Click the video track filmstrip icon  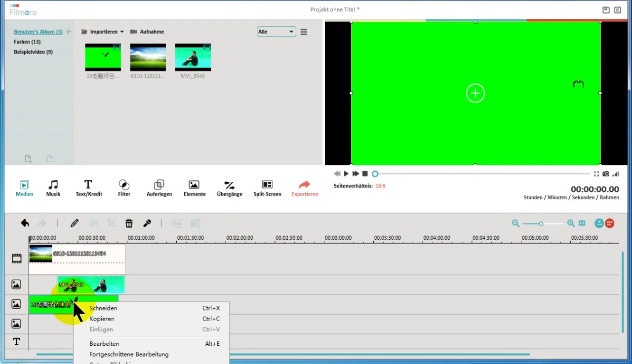pyautogui.click(x=17, y=258)
